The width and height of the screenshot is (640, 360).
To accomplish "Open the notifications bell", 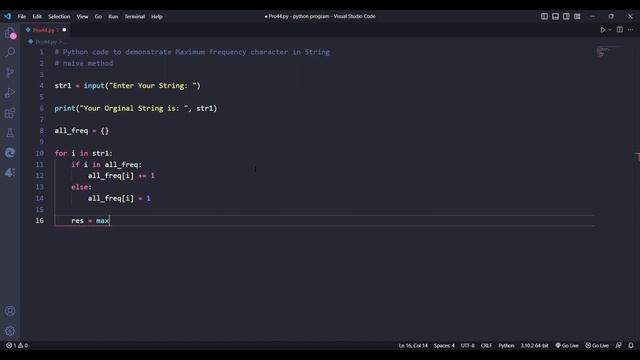I will tap(631, 345).
